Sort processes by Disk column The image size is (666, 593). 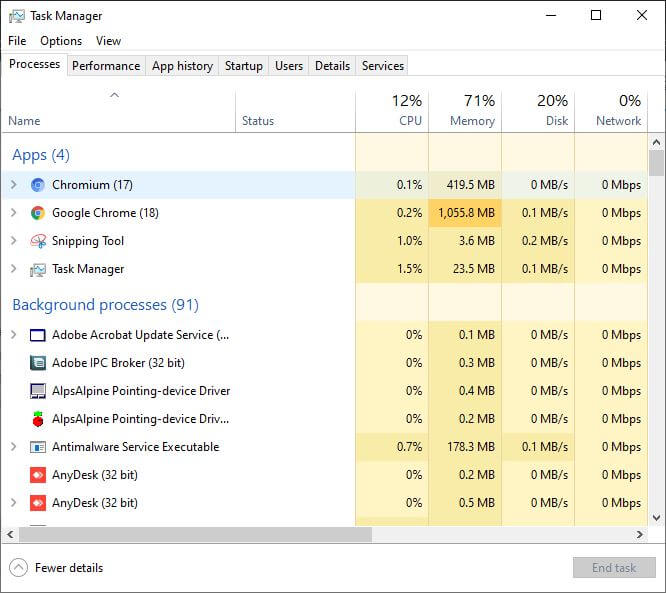(538, 111)
